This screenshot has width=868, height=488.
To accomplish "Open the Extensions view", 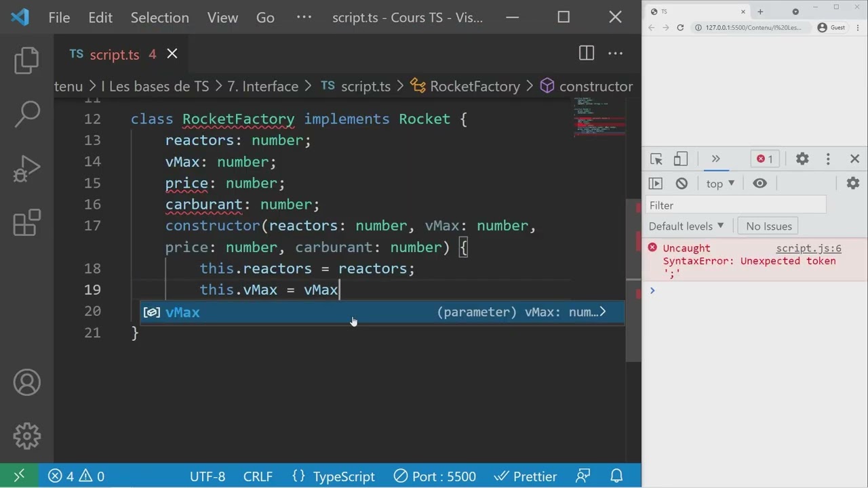I will [x=26, y=223].
